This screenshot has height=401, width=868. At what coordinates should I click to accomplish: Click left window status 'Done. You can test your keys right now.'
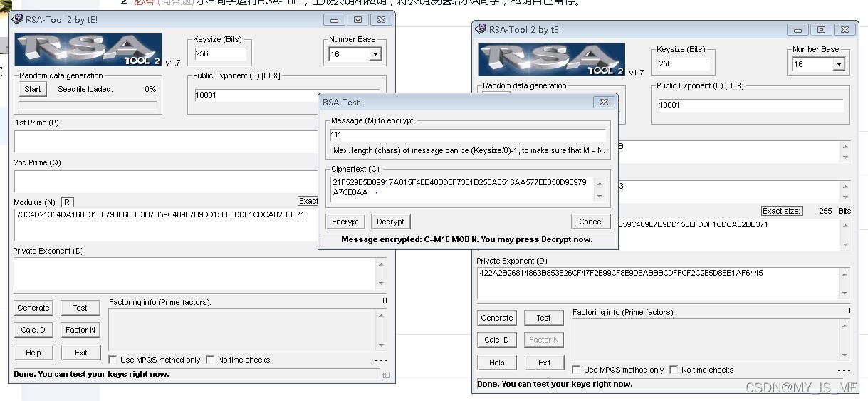(91, 374)
